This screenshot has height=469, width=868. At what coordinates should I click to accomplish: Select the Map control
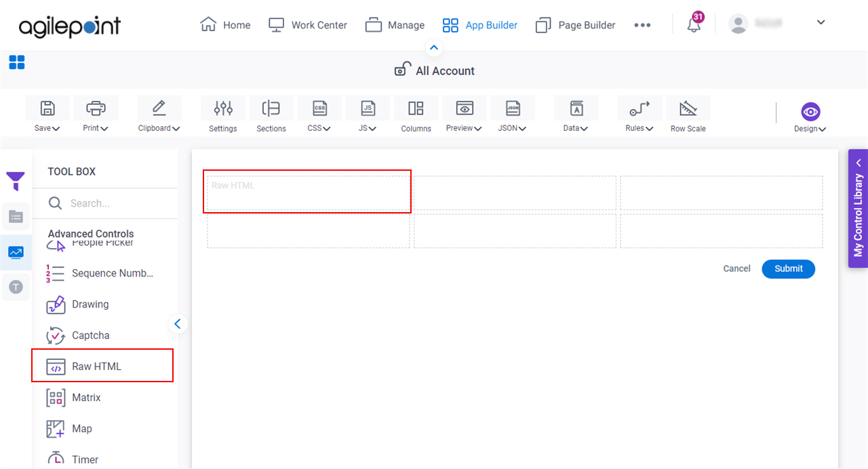[x=69, y=428]
